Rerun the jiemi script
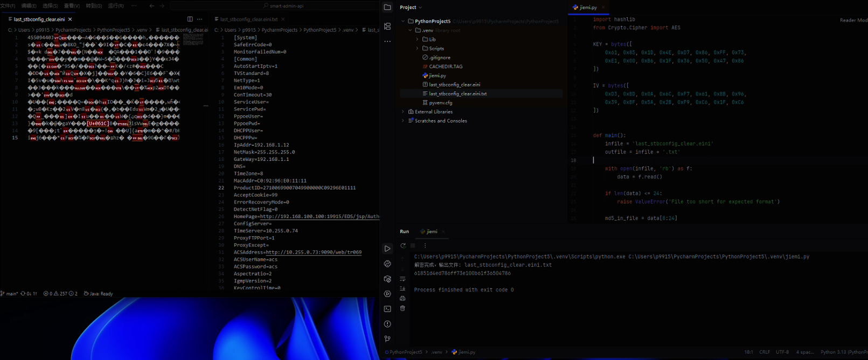The height and width of the screenshot is (360, 868). coord(402,245)
